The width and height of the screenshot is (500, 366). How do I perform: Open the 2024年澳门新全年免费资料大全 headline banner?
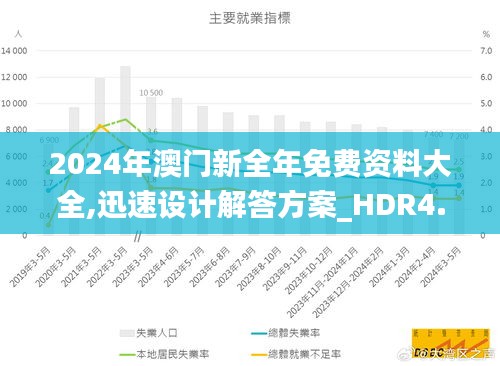[250, 183]
